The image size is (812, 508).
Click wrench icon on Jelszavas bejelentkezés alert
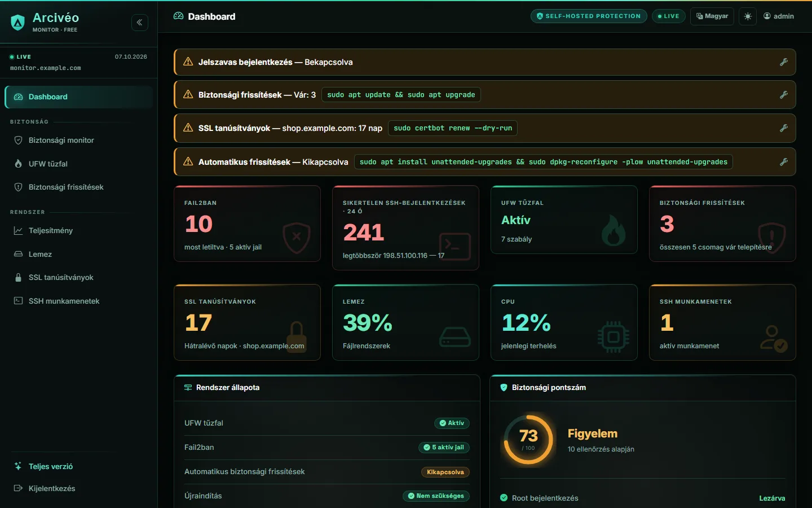click(784, 62)
